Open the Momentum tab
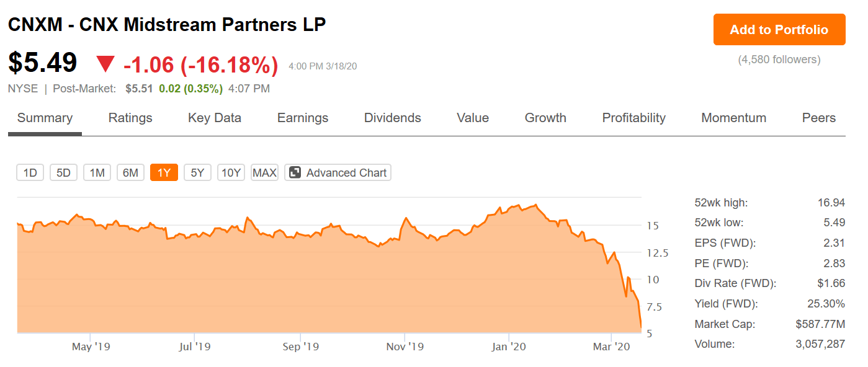Viewport: 868px width, 367px height. (x=734, y=118)
